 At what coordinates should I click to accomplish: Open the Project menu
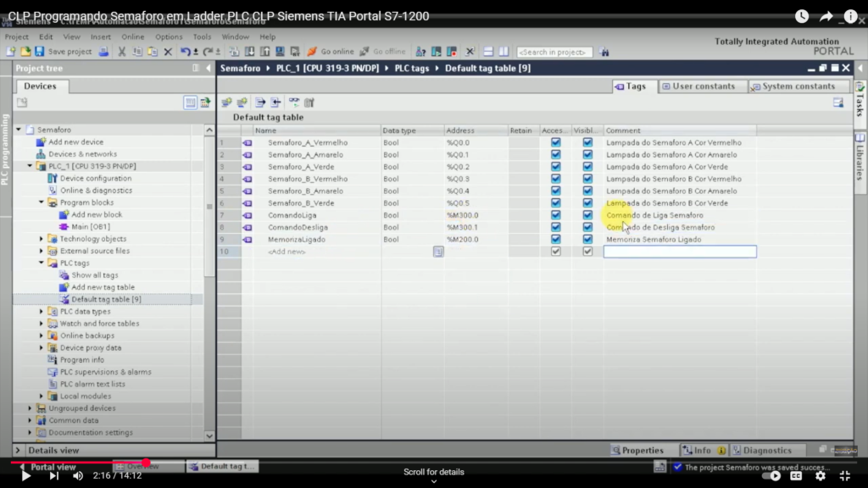[x=17, y=36]
